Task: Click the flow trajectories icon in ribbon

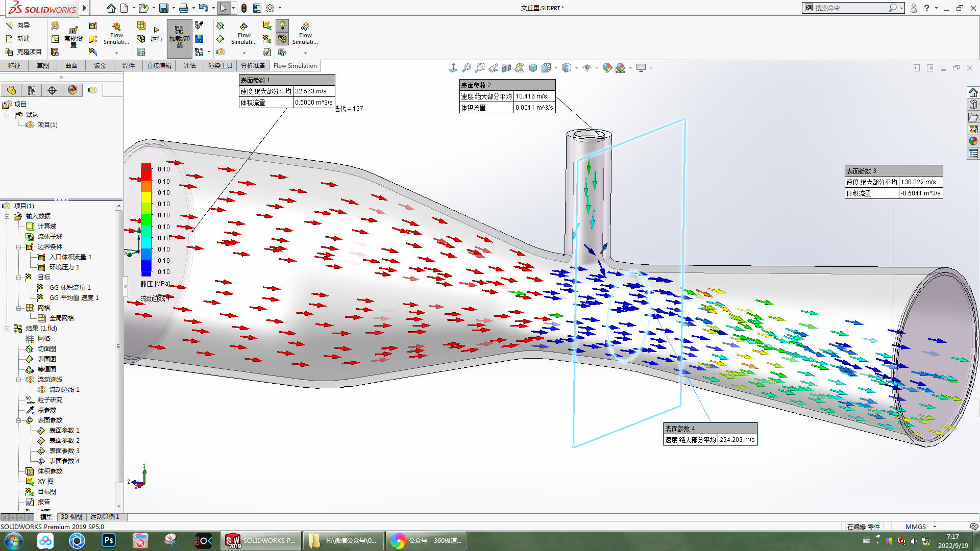Action: (220, 52)
